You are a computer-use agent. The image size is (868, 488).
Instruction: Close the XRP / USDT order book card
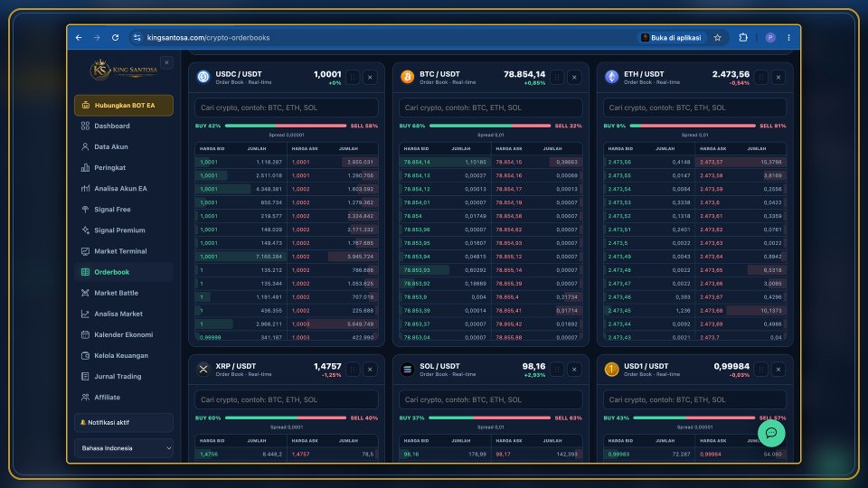371,370
